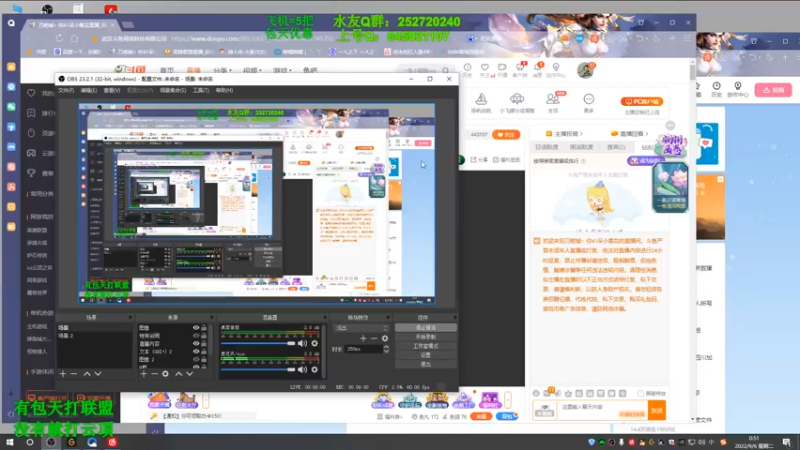Increase transition duration with stepper up

[386, 347]
